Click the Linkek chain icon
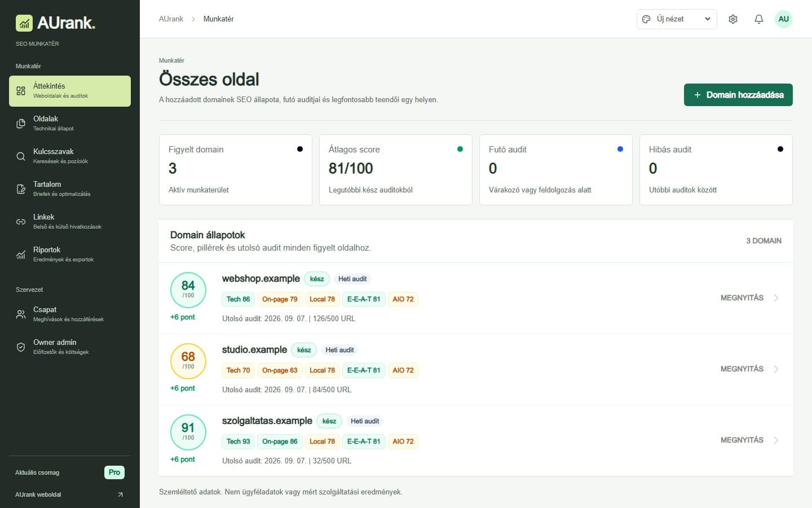 coord(21,222)
